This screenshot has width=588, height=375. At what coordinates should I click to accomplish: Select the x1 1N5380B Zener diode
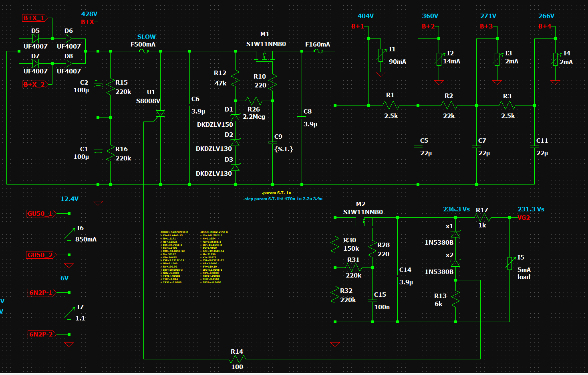point(455,234)
